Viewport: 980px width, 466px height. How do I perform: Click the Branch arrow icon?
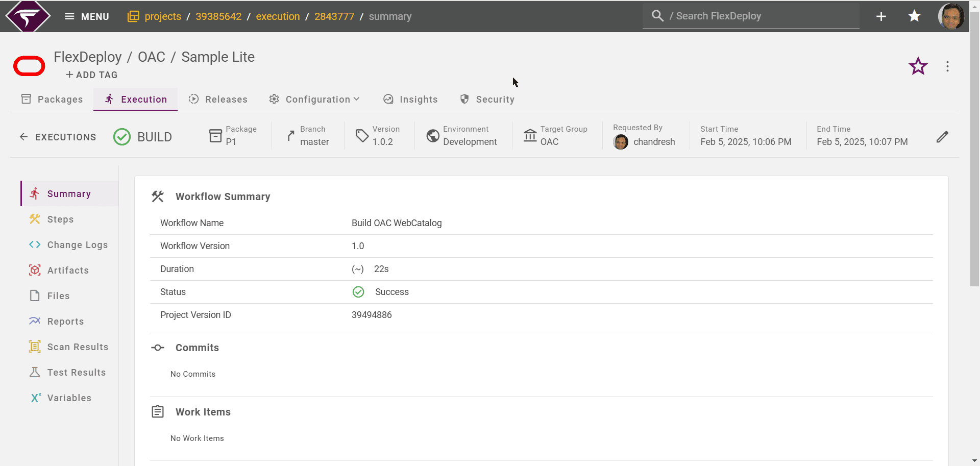pyautogui.click(x=291, y=136)
